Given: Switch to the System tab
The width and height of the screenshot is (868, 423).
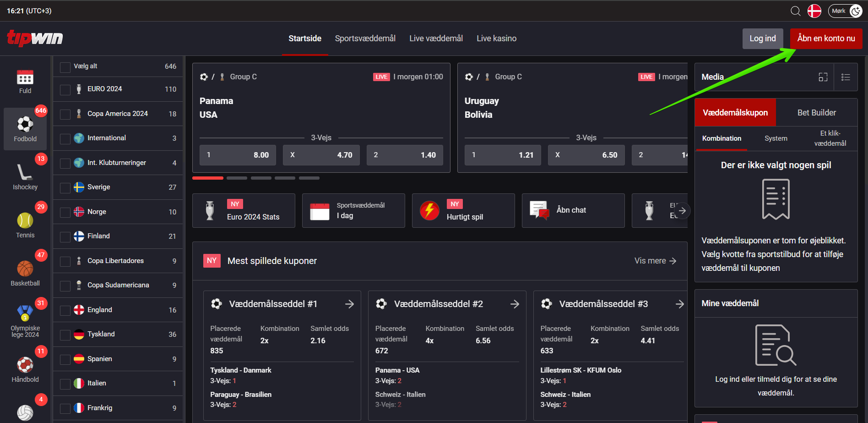Looking at the screenshot, I should (x=776, y=138).
